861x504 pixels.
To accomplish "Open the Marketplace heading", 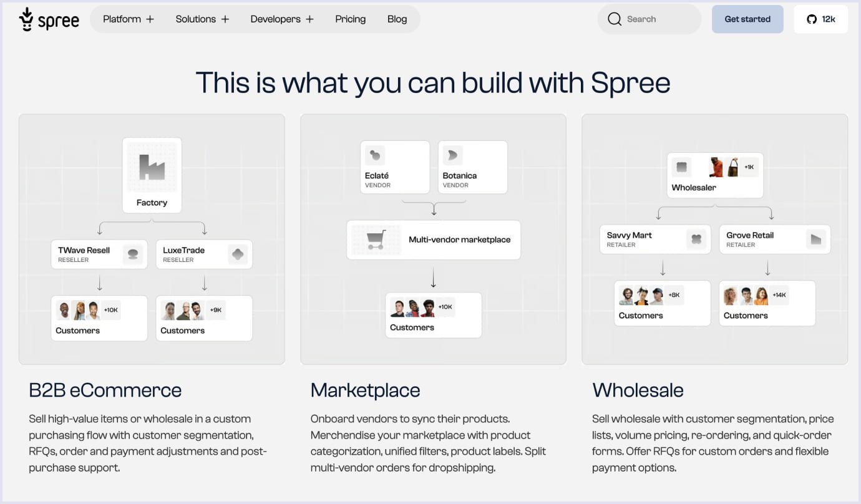I will [366, 390].
